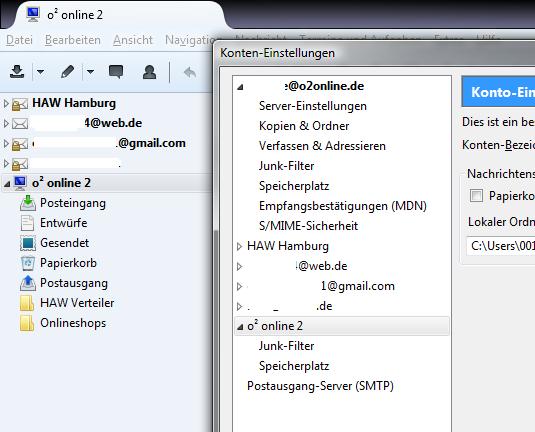The height and width of the screenshot is (432, 535).
Task: Open the Datei menu
Action: point(19,40)
